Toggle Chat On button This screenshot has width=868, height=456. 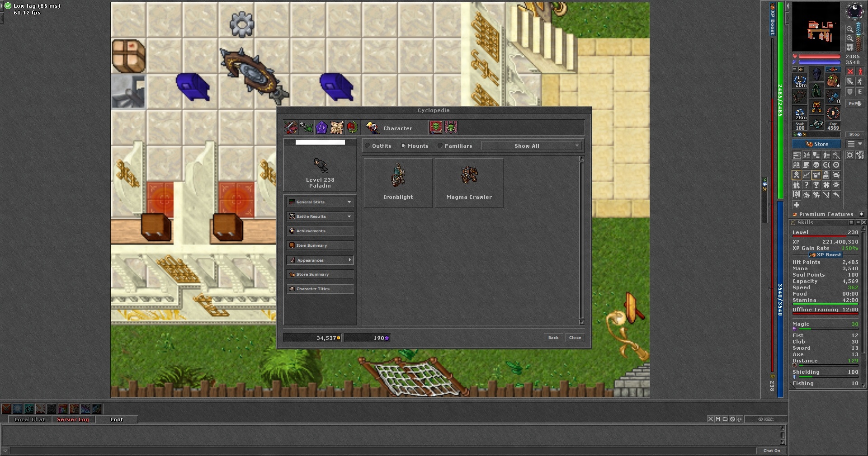click(772, 451)
